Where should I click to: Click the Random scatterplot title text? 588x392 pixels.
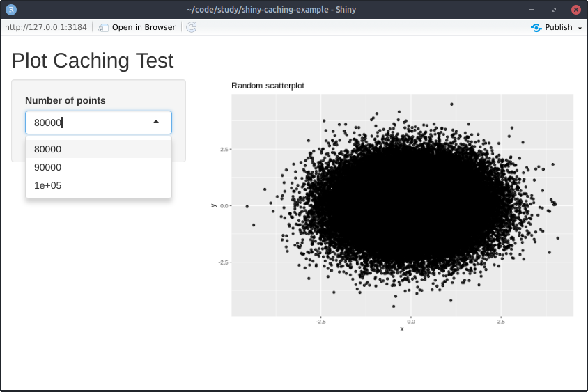(x=268, y=86)
